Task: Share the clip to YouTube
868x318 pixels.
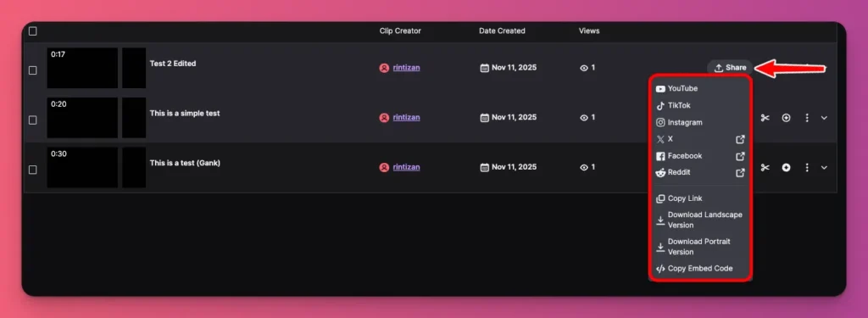Action: pyautogui.click(x=700, y=89)
